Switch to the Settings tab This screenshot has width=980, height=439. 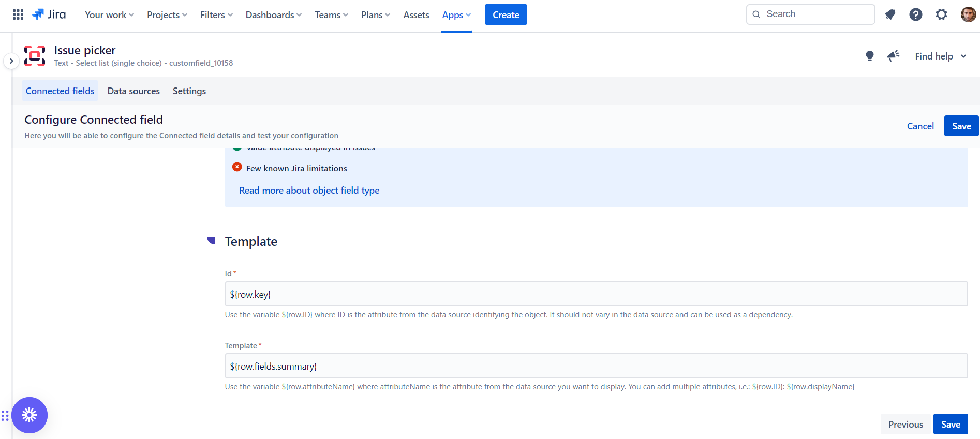(x=189, y=91)
